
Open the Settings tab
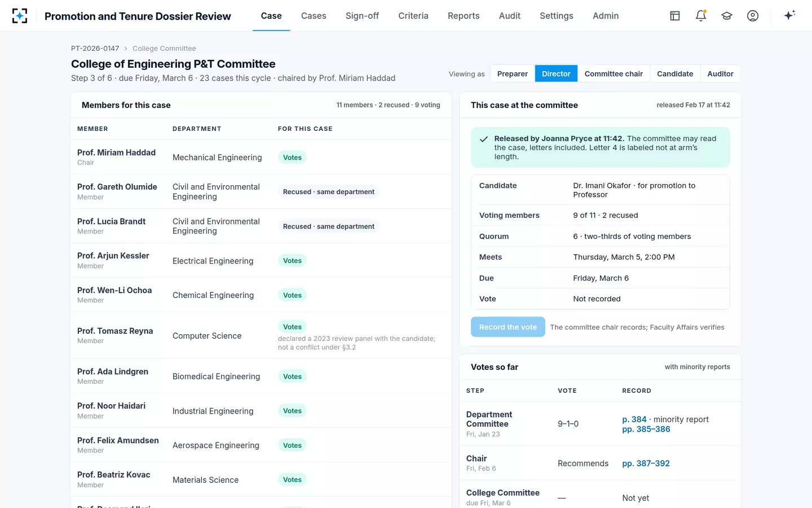pos(557,16)
